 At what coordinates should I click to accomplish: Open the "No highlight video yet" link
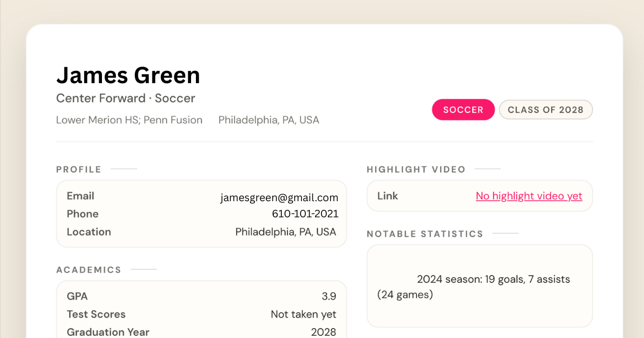529,196
